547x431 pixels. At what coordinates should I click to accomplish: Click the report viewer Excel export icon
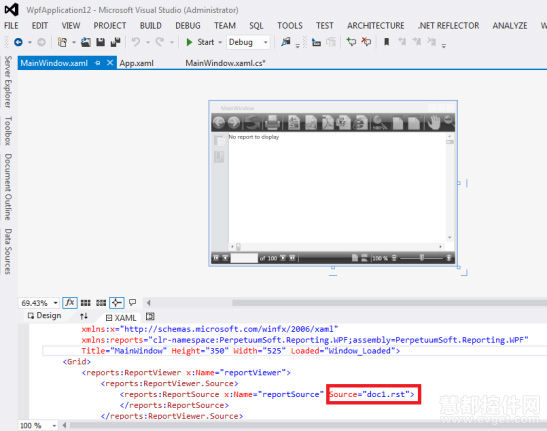[343, 122]
